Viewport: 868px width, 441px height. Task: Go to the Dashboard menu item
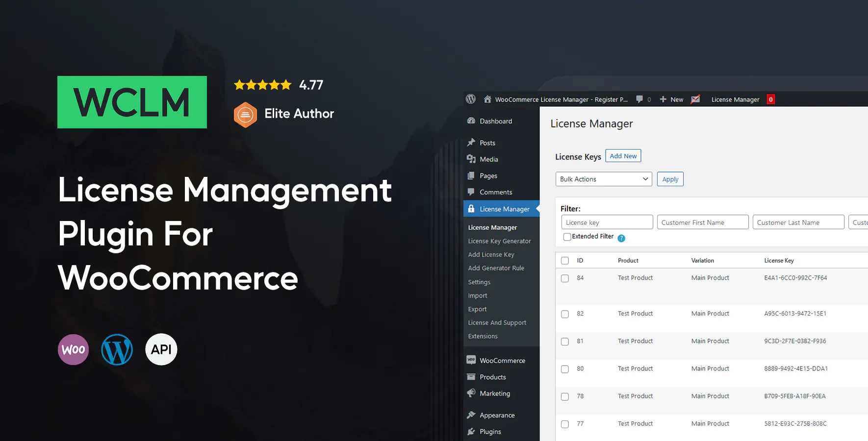coord(495,121)
